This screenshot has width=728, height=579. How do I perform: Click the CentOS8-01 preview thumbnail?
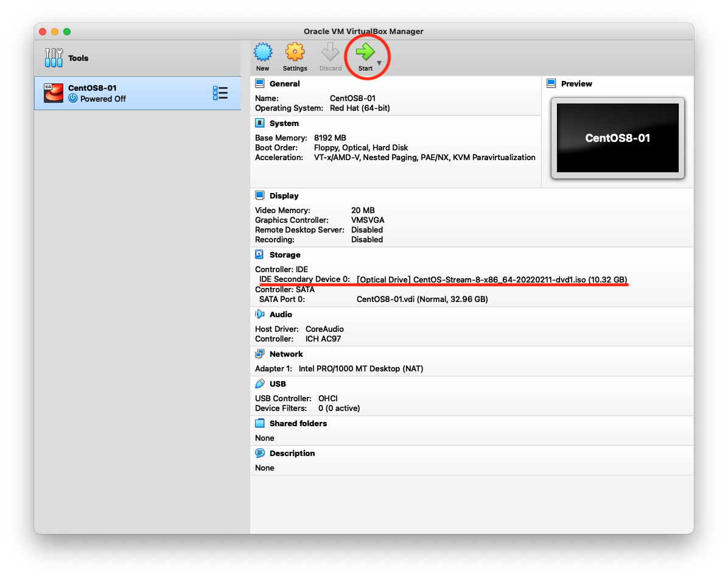(x=617, y=138)
